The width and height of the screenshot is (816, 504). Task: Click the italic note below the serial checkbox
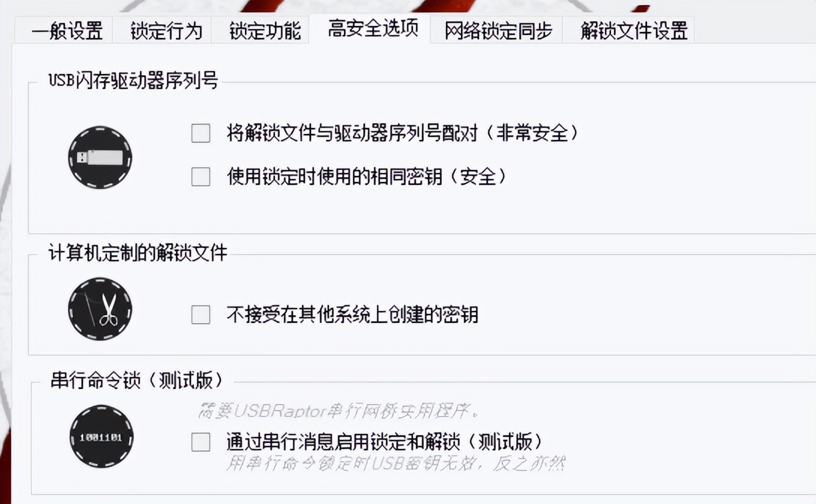tap(395, 464)
